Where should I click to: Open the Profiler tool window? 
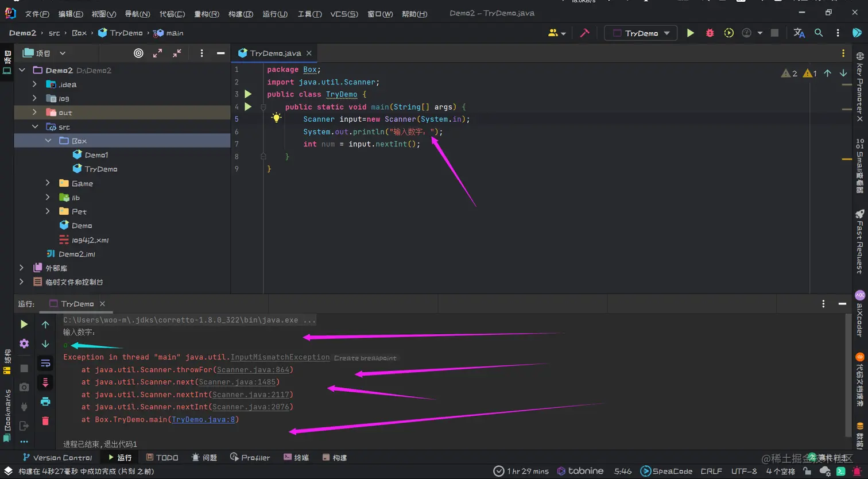tap(250, 458)
